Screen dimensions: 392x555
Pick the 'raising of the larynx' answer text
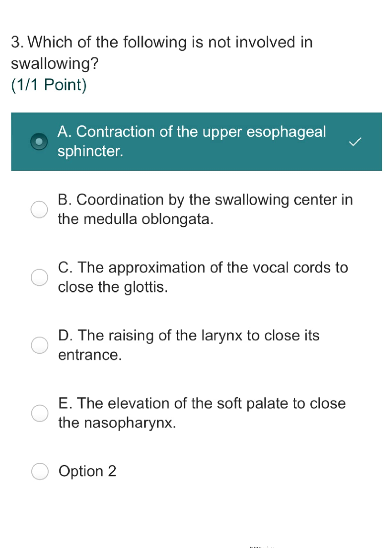[x=188, y=336]
